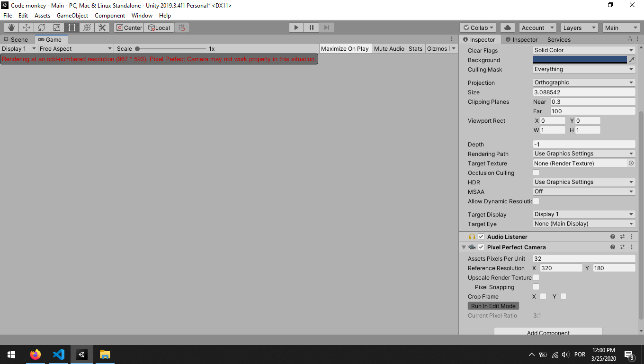644x364 pixels.
Task: Select the Hand tool in the toolbar
Action: coord(10,27)
